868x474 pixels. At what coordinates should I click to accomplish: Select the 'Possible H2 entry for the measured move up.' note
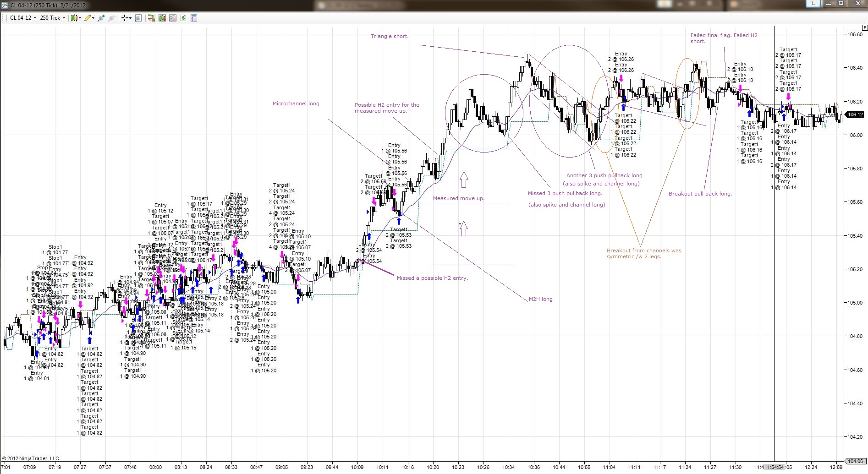387,108
